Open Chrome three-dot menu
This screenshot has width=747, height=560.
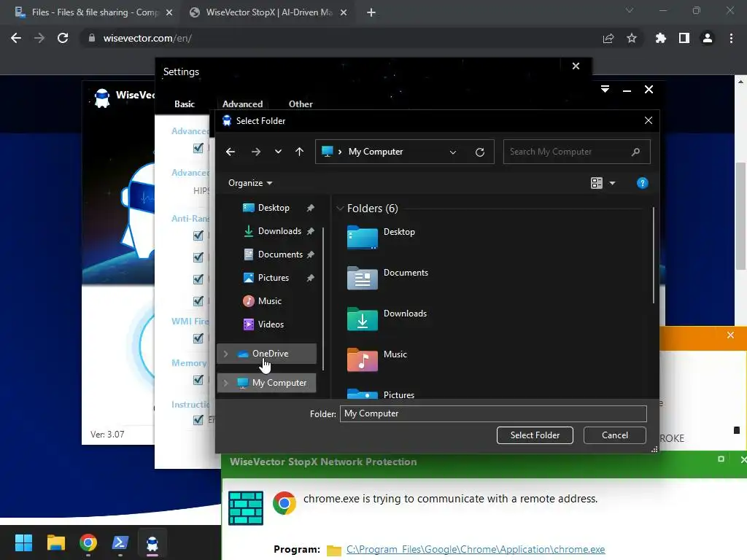click(x=731, y=38)
